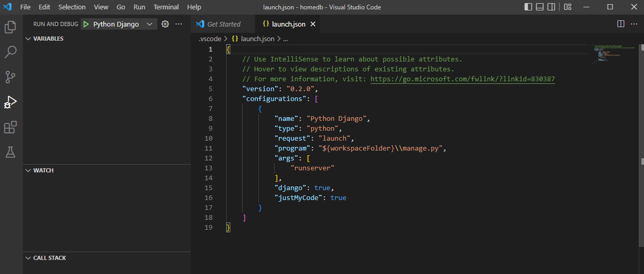Open the File menu
Viewport: 644px width, 274px height.
(x=26, y=7)
